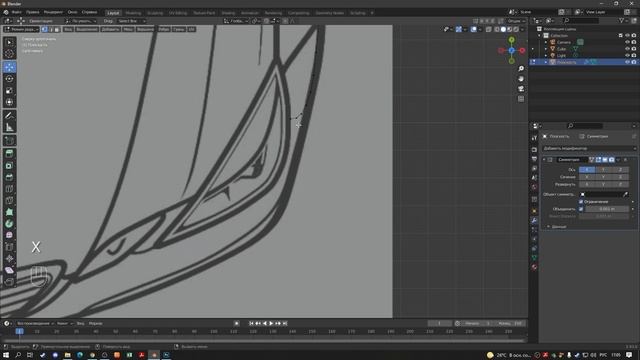
Task: Hide the Camera object in outliner
Action: [x=627, y=42]
